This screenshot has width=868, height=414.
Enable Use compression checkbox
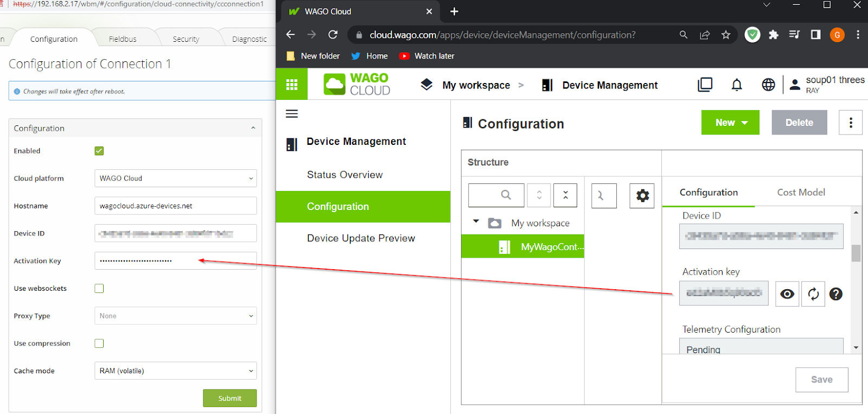[x=99, y=343]
